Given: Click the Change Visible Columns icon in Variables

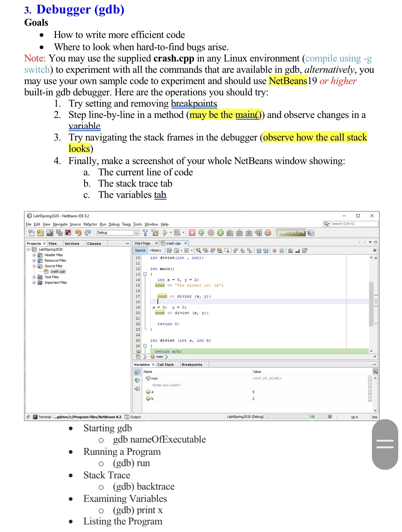Looking at the screenshot, I should [x=375, y=372].
